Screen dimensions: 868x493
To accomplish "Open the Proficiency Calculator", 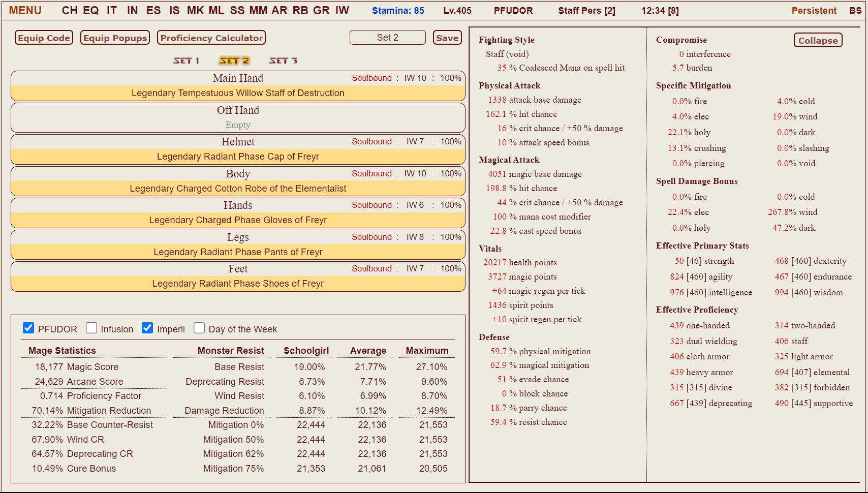I will (211, 38).
